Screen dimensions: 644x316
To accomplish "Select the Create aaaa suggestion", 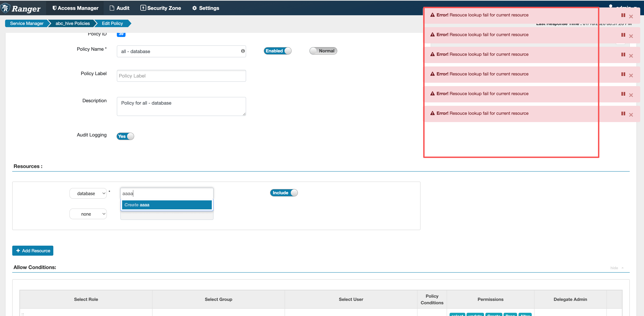I will (167, 205).
